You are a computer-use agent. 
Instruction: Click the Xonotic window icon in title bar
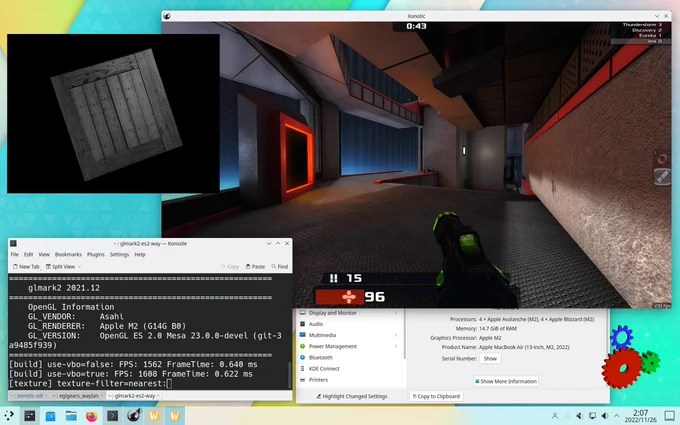click(x=167, y=16)
